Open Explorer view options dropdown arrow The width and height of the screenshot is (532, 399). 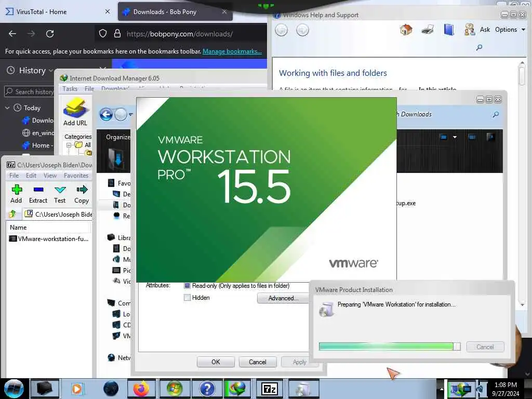[455, 137]
